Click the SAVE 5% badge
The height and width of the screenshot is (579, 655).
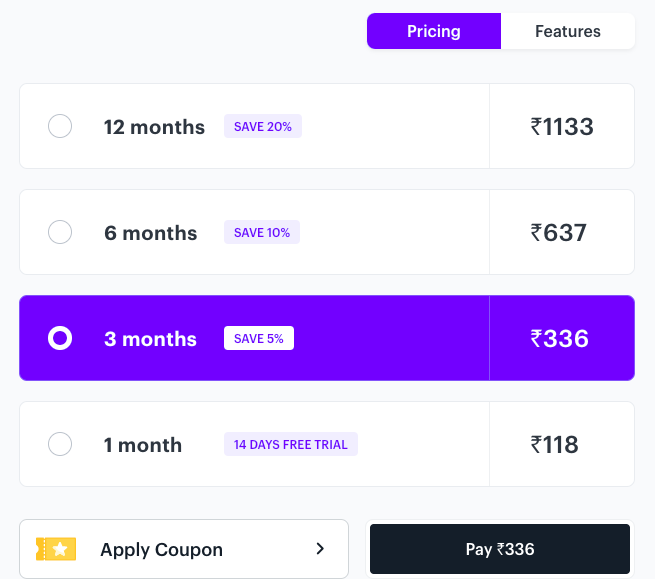pos(259,338)
